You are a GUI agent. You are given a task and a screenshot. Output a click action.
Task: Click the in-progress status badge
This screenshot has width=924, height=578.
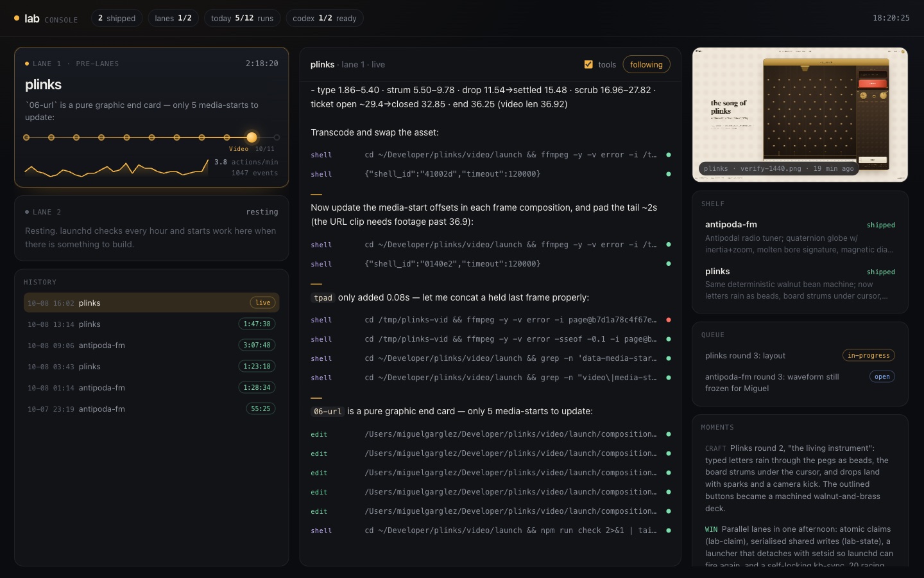868,355
